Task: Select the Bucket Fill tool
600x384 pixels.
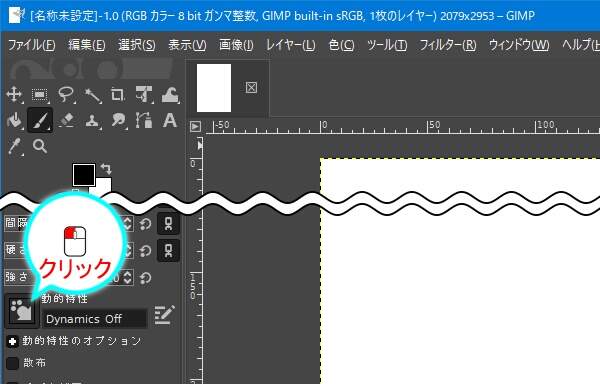Action: [x=15, y=120]
